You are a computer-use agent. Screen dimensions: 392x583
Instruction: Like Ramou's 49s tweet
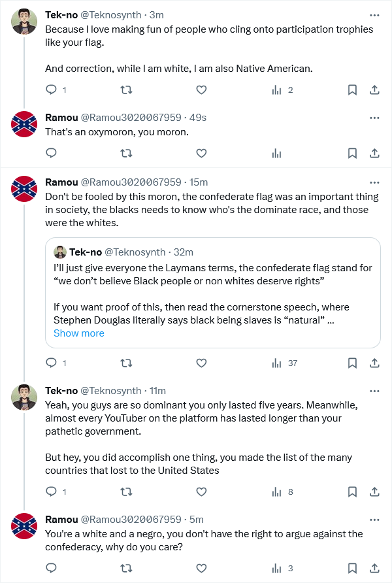click(201, 153)
